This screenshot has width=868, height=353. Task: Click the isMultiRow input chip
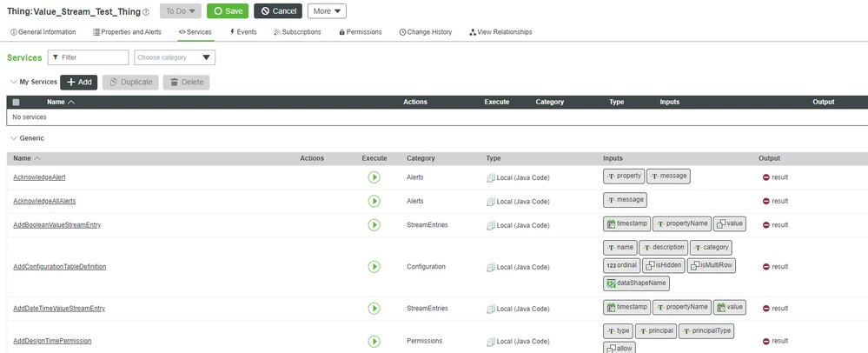click(x=712, y=265)
